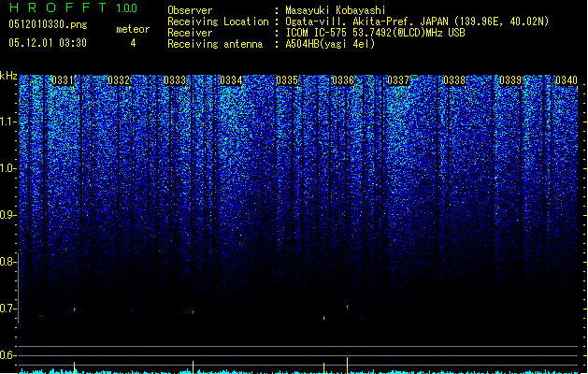The image size is (588, 374).
Task: Click the 0331 time marker
Action: (63, 80)
